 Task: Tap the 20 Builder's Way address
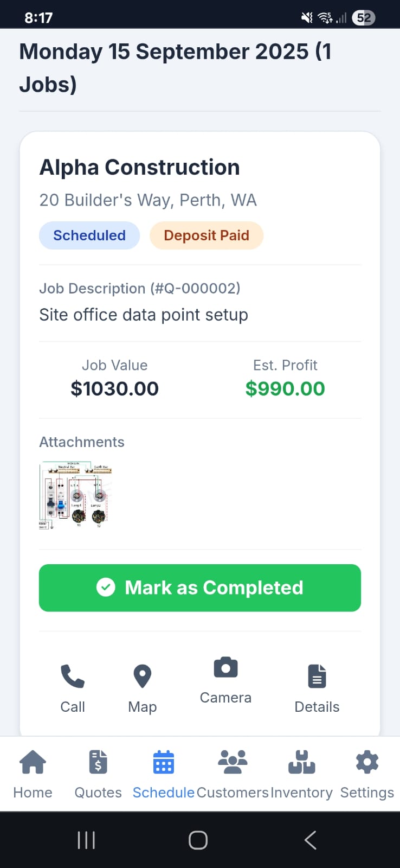(148, 200)
